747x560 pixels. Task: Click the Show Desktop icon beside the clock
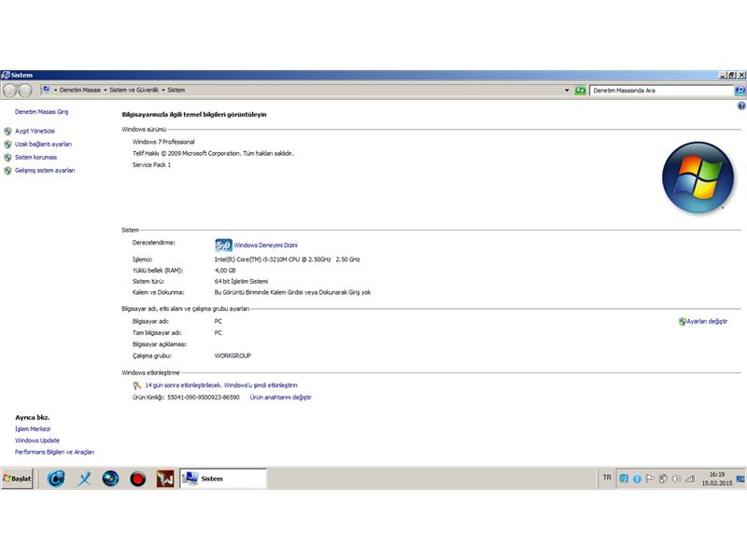click(740, 479)
